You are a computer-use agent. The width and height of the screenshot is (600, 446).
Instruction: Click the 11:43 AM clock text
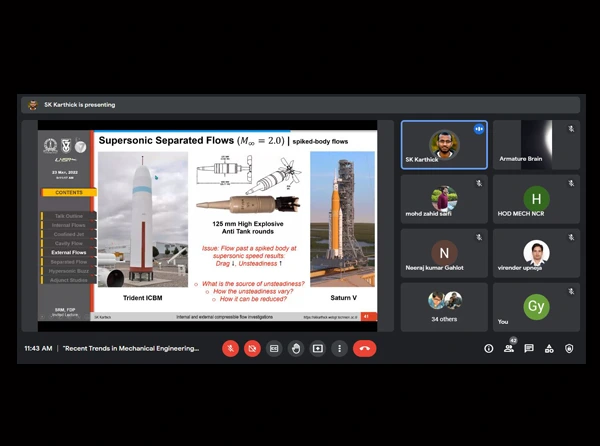pyautogui.click(x=38, y=348)
